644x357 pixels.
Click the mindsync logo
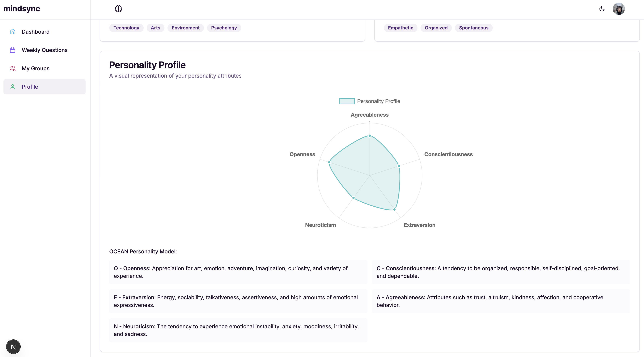22,9
